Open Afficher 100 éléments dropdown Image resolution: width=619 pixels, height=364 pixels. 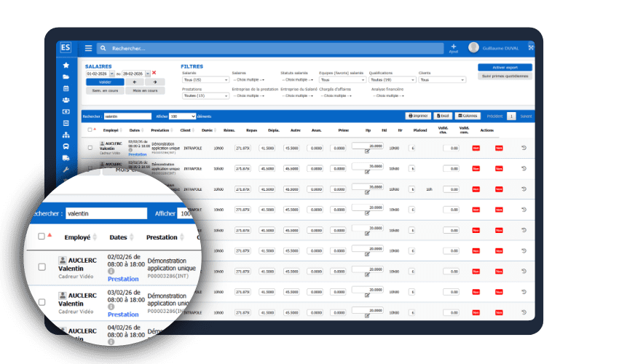tap(182, 116)
